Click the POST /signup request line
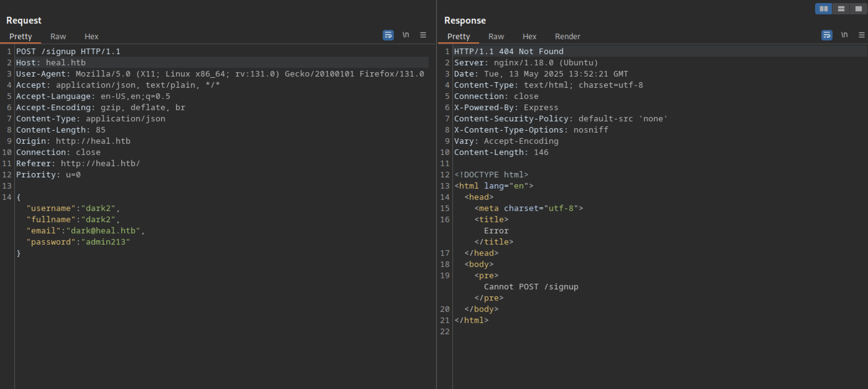Screen dimensions: 868x389 coord(68,52)
